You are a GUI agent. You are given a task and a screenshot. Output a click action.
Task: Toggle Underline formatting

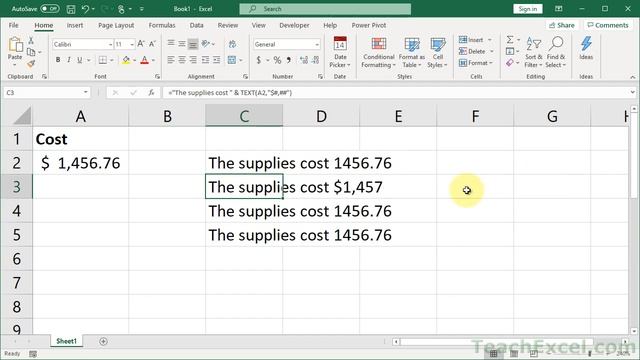click(x=80, y=60)
